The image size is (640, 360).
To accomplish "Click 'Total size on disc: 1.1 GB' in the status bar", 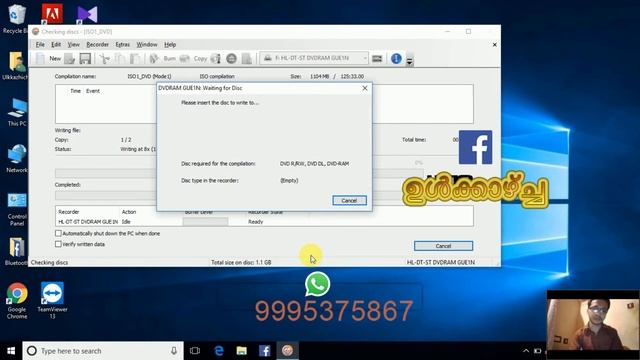I will 241,262.
